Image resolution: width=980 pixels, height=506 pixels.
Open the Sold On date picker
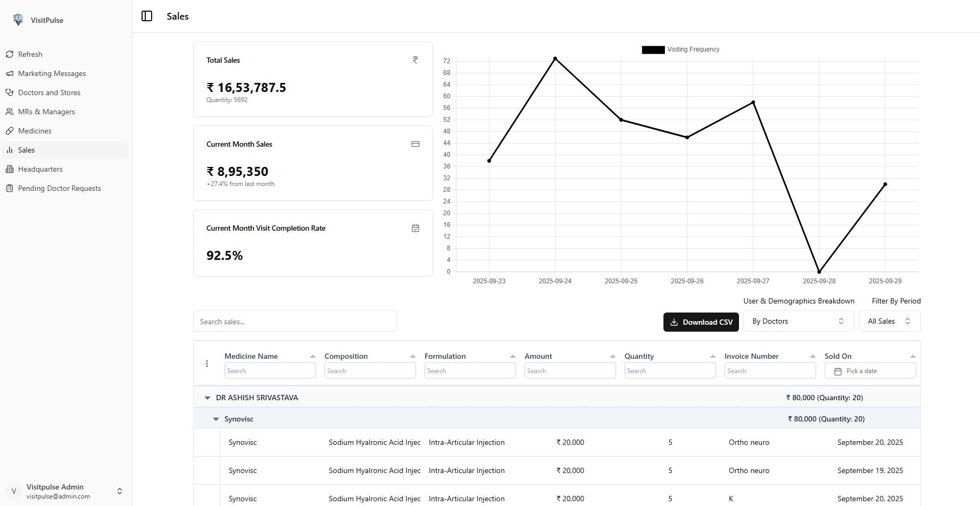point(870,371)
